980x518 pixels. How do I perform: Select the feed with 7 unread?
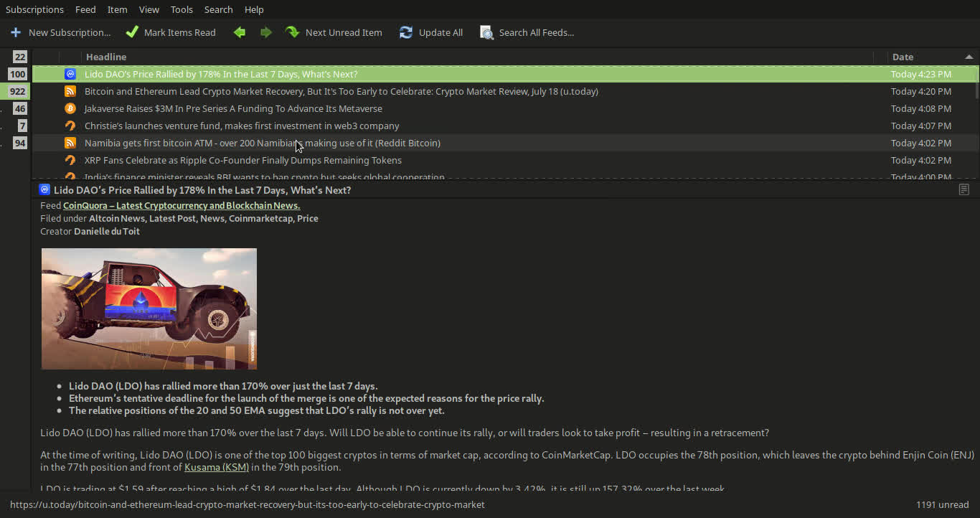click(22, 126)
